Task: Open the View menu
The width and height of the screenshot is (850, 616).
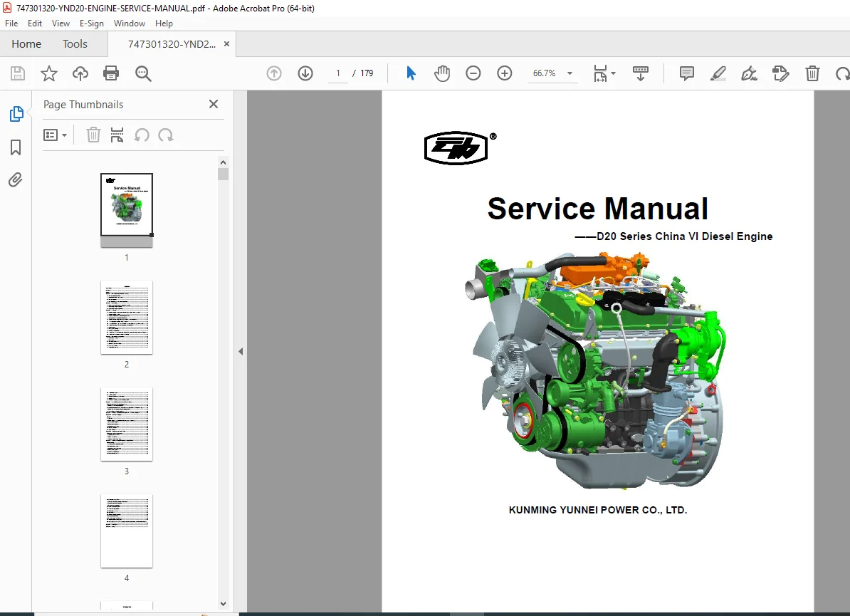Action: pos(61,24)
